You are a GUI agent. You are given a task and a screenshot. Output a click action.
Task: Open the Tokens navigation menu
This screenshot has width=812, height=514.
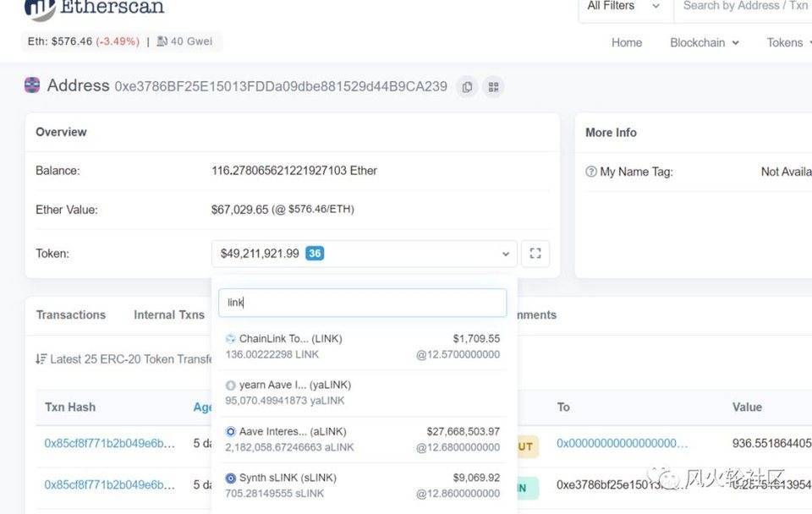pos(787,42)
